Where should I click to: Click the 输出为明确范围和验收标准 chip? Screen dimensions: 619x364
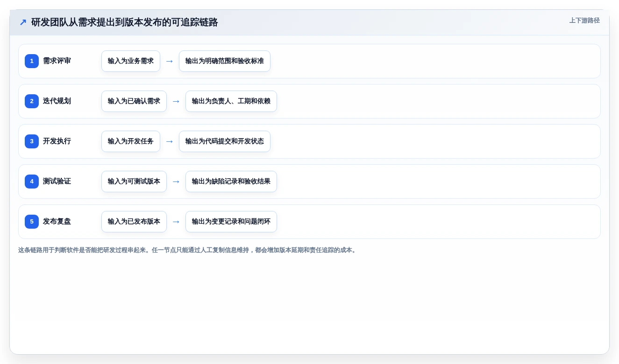tap(225, 61)
